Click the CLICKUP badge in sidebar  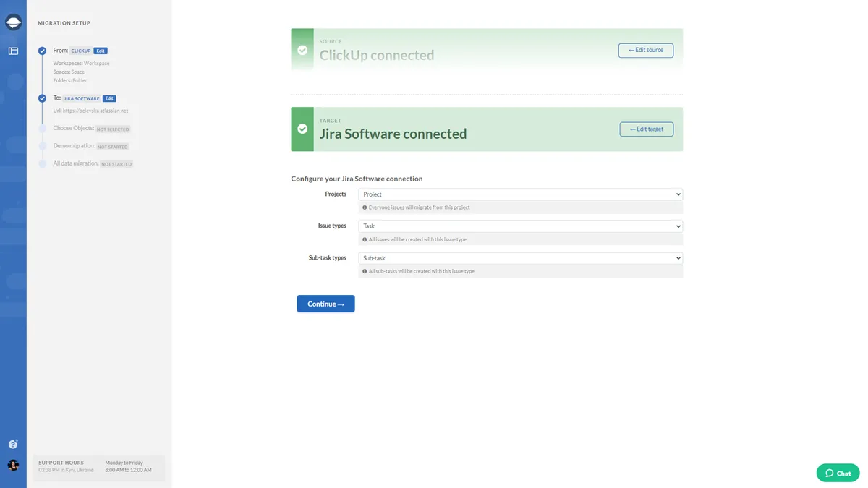click(x=81, y=51)
